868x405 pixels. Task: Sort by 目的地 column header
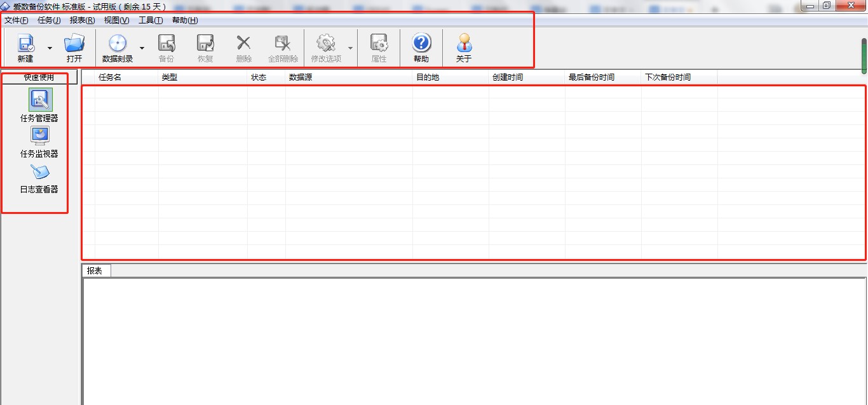coord(451,77)
